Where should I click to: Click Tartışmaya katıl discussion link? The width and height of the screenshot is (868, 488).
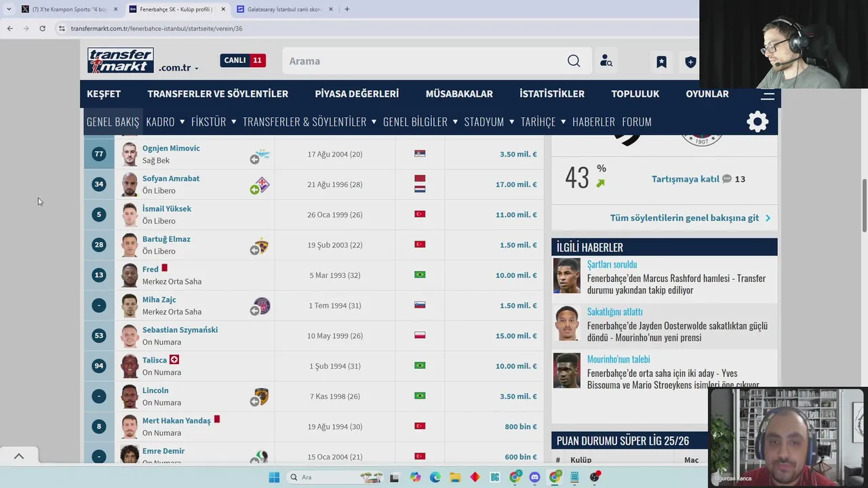coord(686,179)
